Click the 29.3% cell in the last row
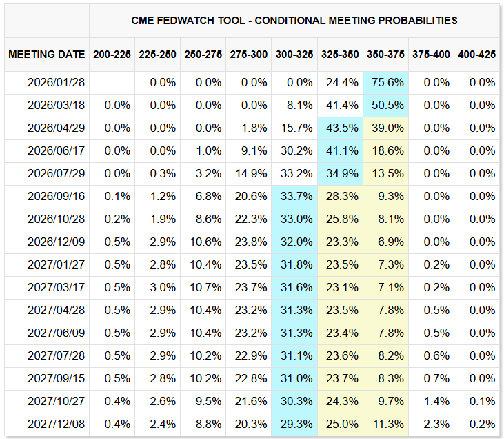The width and height of the screenshot is (504, 439). [x=295, y=425]
